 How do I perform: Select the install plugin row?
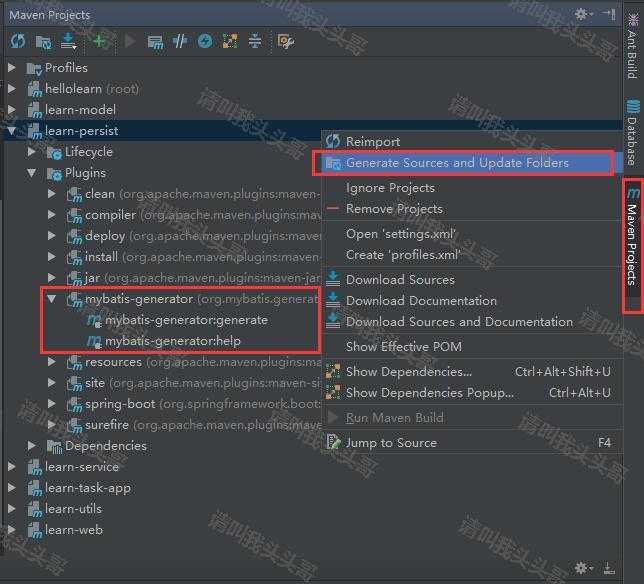[194, 257]
